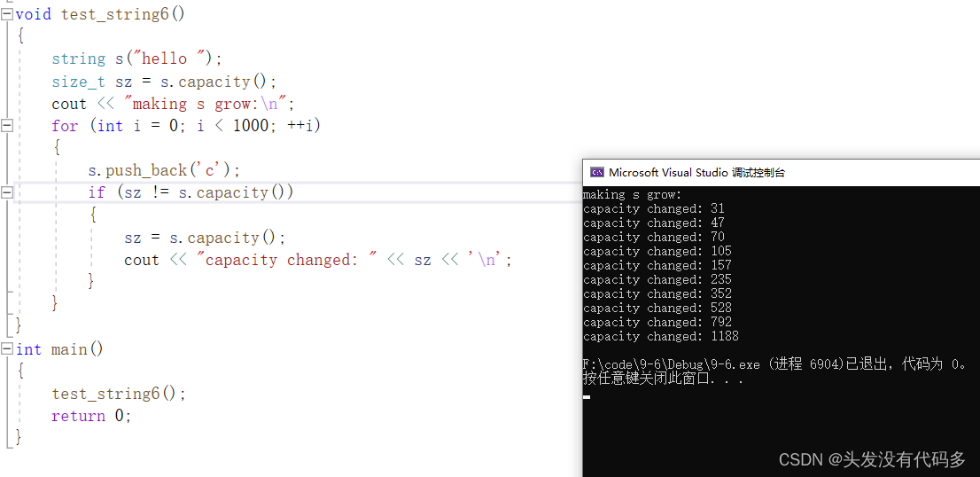
Task: Collapse the if statement code block
Action: (x=7, y=192)
